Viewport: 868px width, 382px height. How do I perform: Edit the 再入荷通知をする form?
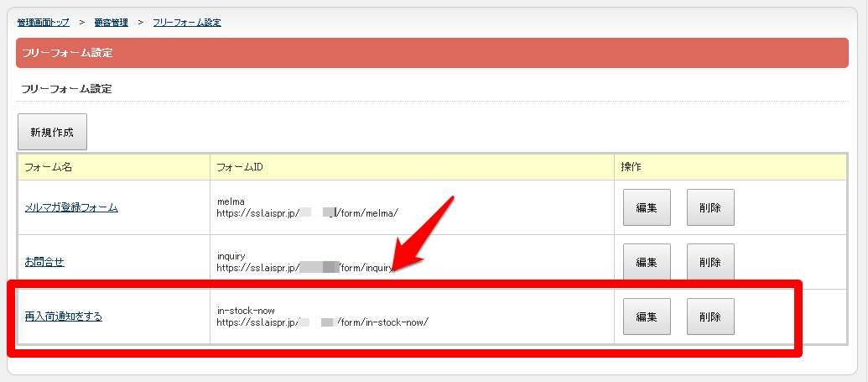click(647, 317)
